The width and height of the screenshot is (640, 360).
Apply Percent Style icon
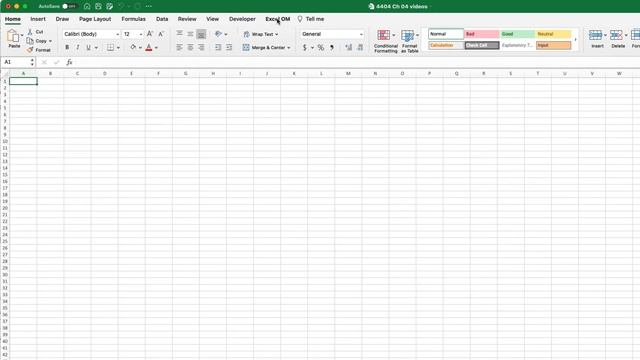(x=321, y=48)
